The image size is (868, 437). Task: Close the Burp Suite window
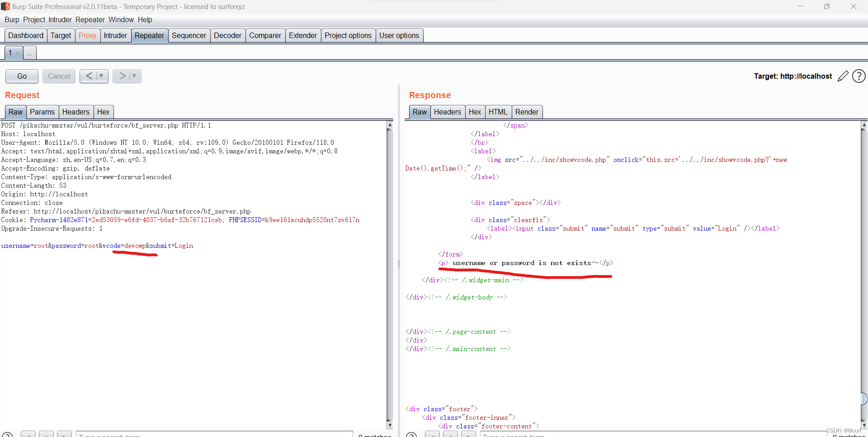(x=854, y=6)
